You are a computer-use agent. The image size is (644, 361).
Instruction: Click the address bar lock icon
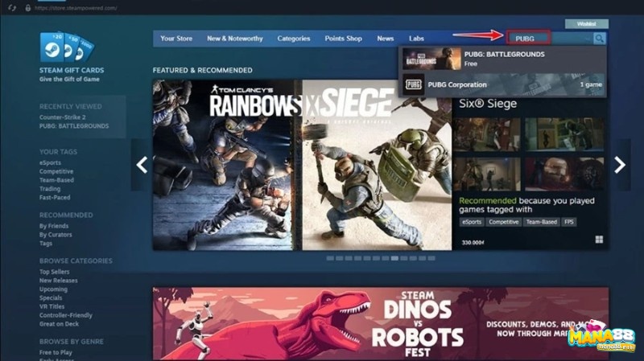(28, 8)
